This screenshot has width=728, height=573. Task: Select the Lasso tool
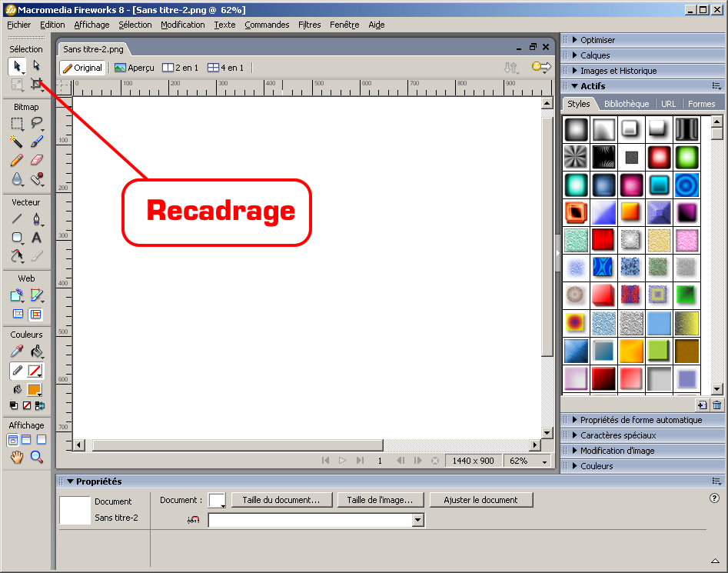[x=36, y=123]
